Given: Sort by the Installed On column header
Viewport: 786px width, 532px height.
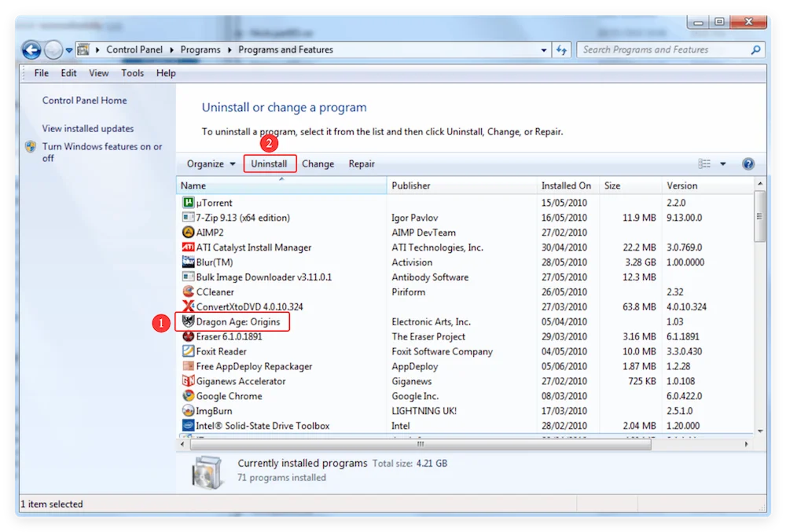Looking at the screenshot, I should (567, 185).
